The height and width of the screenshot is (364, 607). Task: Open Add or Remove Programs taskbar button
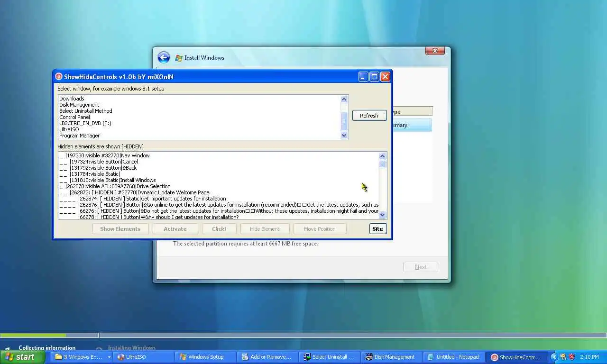(267, 357)
